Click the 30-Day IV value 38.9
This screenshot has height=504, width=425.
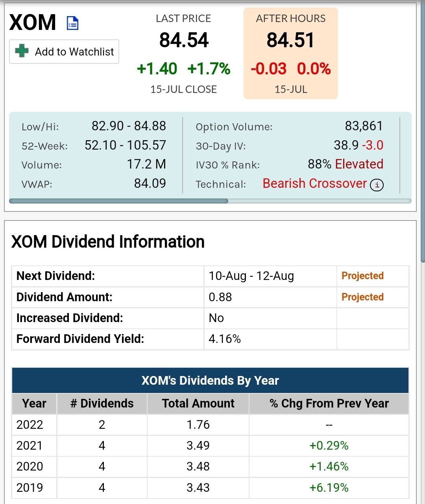[346, 145]
